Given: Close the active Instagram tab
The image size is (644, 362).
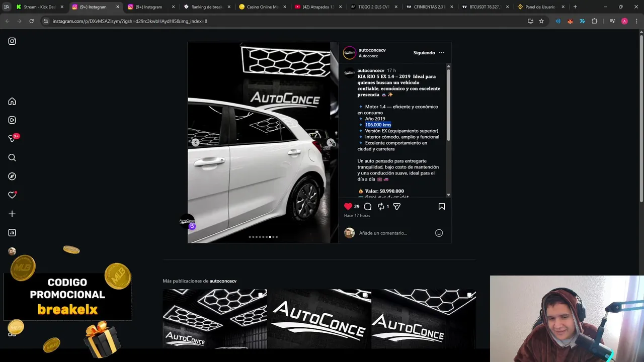Looking at the screenshot, I should [117, 7].
